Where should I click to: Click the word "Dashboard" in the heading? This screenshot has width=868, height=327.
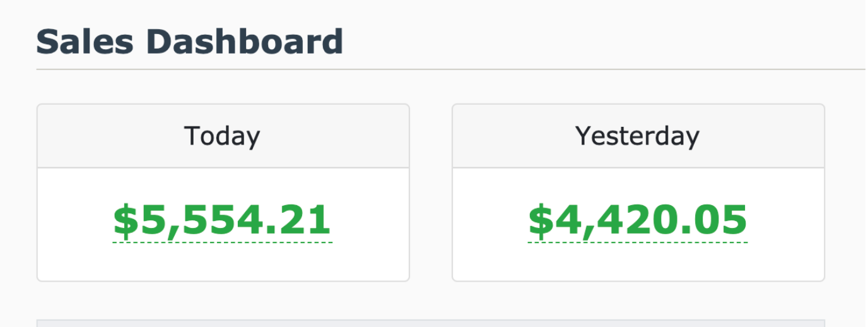tap(245, 42)
